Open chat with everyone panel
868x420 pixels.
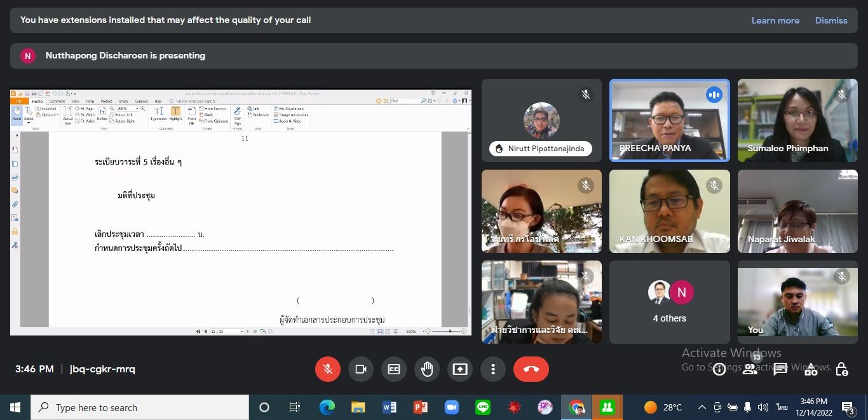[780, 369]
